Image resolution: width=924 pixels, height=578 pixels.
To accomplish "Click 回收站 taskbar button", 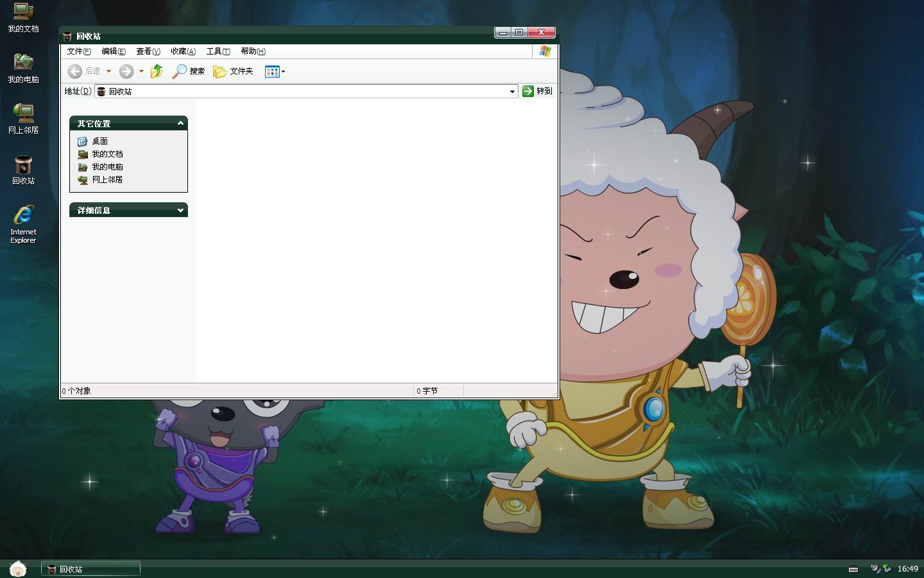I will [x=90, y=569].
